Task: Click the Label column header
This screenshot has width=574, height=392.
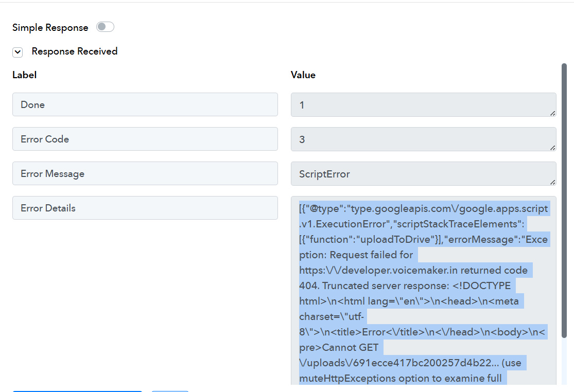Action: tap(24, 75)
